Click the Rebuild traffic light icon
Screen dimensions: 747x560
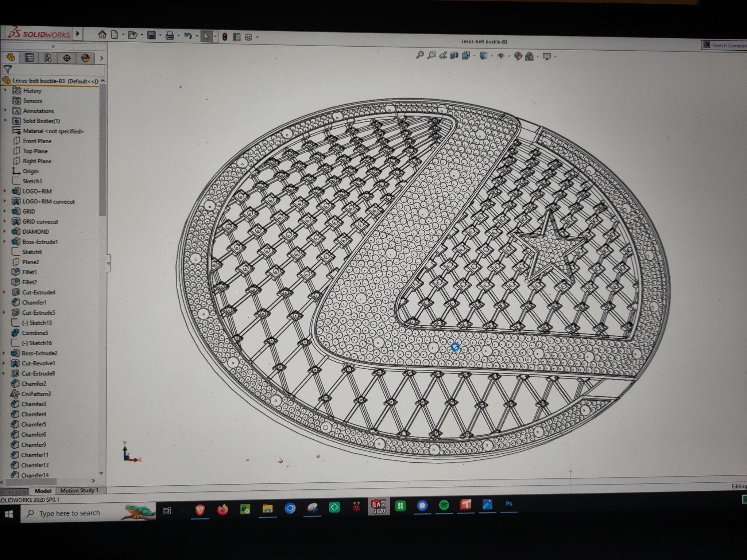click(x=225, y=37)
